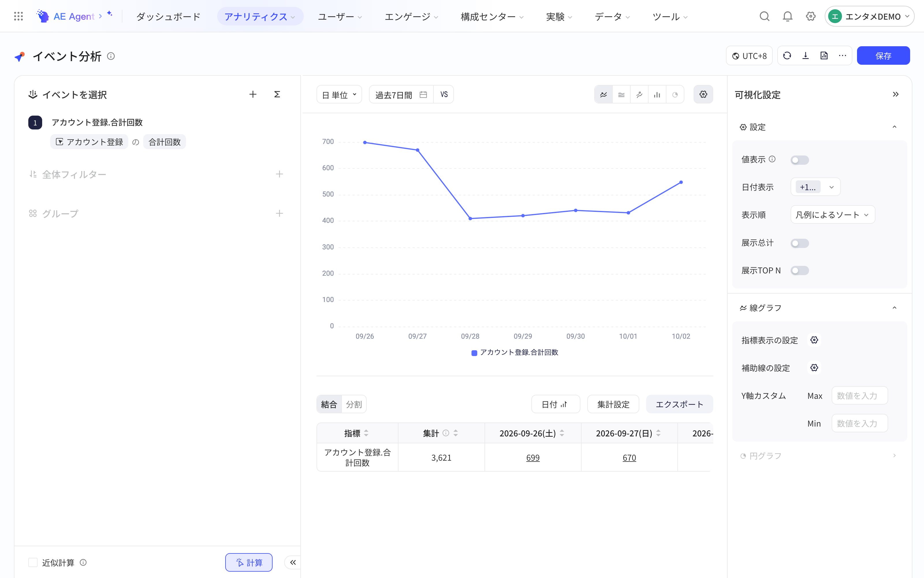924x578 pixels.
Task: Open the 日 単位 granularity dropdown
Action: 339,95
